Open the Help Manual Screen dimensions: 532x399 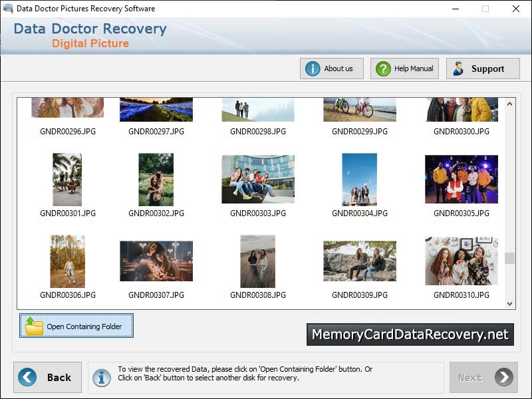click(x=404, y=68)
